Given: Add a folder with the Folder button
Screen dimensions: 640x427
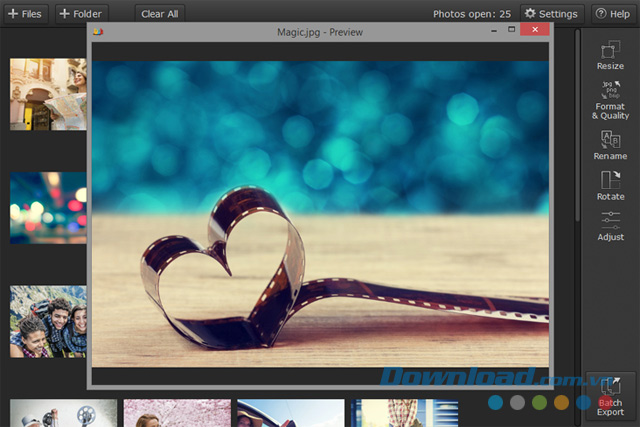Looking at the screenshot, I should click(80, 14).
